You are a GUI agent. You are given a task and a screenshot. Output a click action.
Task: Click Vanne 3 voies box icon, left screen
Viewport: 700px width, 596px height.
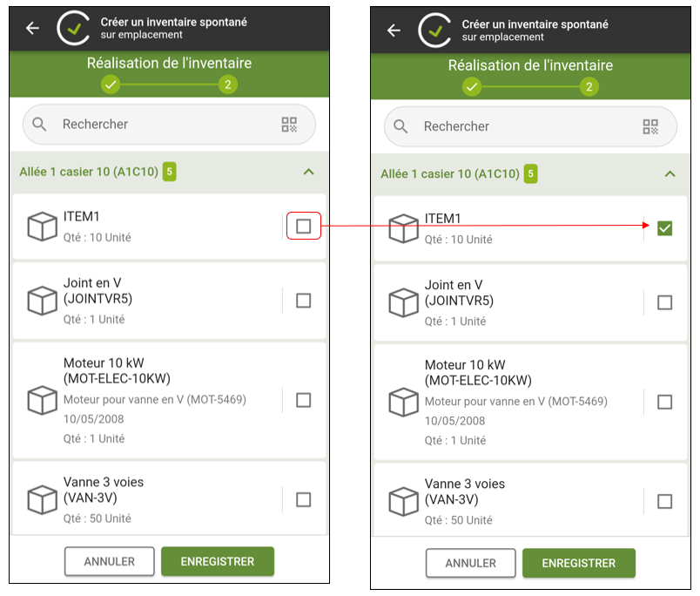[43, 499]
